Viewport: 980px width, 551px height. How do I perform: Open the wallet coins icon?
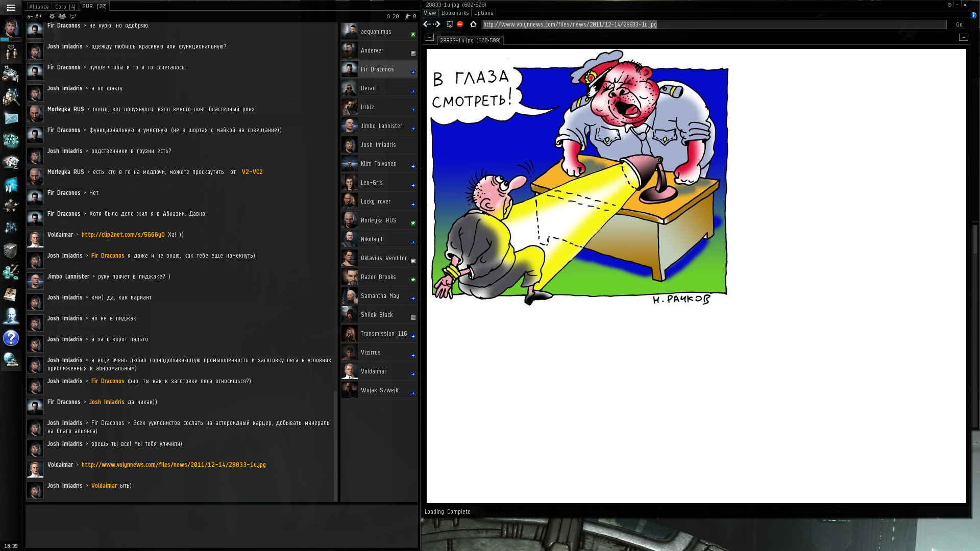pyautogui.click(x=11, y=272)
